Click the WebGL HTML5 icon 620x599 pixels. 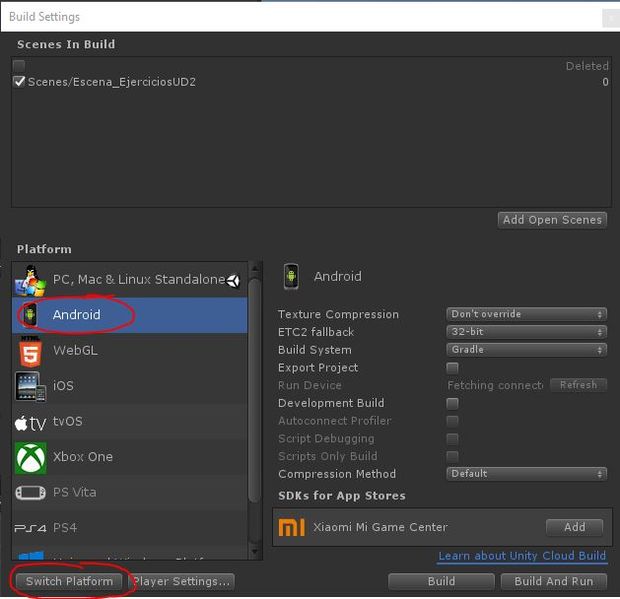30,351
